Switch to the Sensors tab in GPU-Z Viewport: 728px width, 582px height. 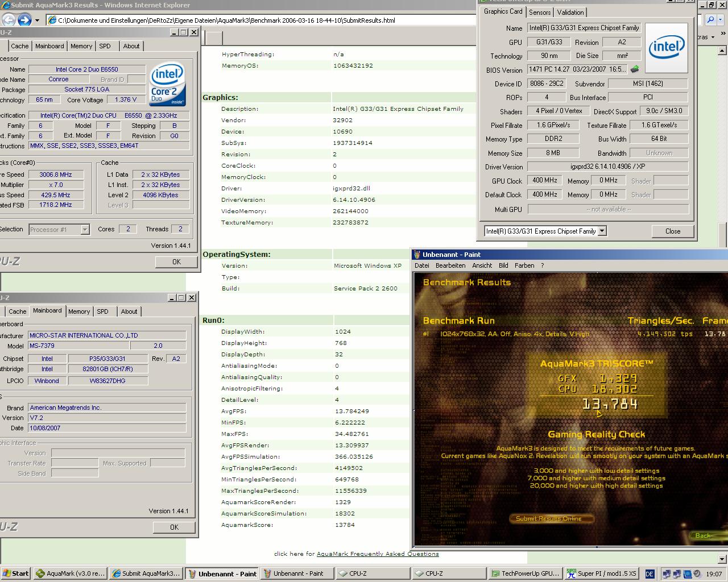click(x=540, y=12)
